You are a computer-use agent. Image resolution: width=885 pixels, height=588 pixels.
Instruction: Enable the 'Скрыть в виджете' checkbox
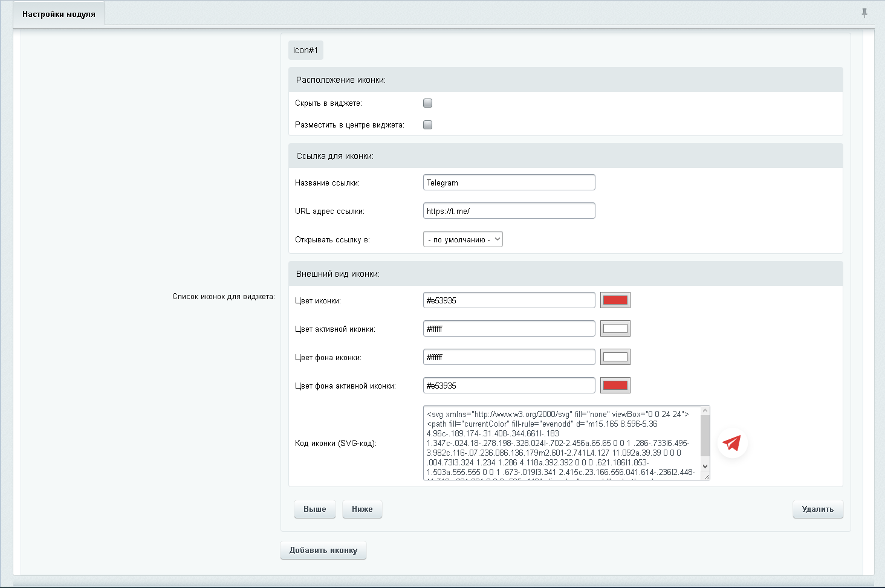[428, 103]
